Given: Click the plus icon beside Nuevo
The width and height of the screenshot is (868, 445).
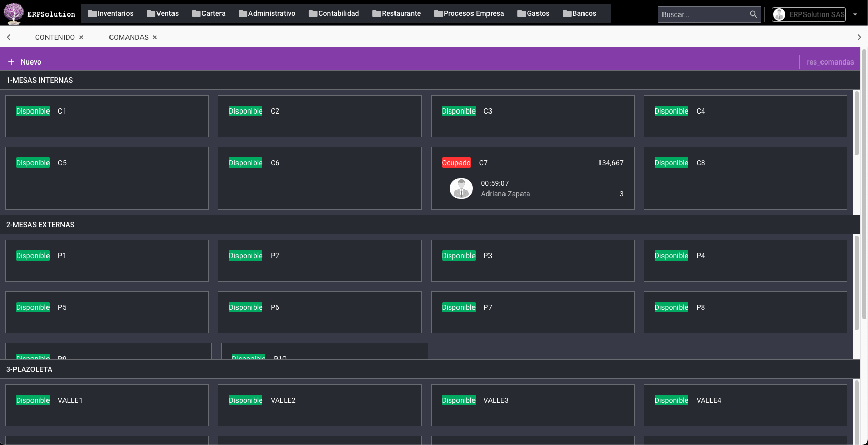Looking at the screenshot, I should [11, 62].
